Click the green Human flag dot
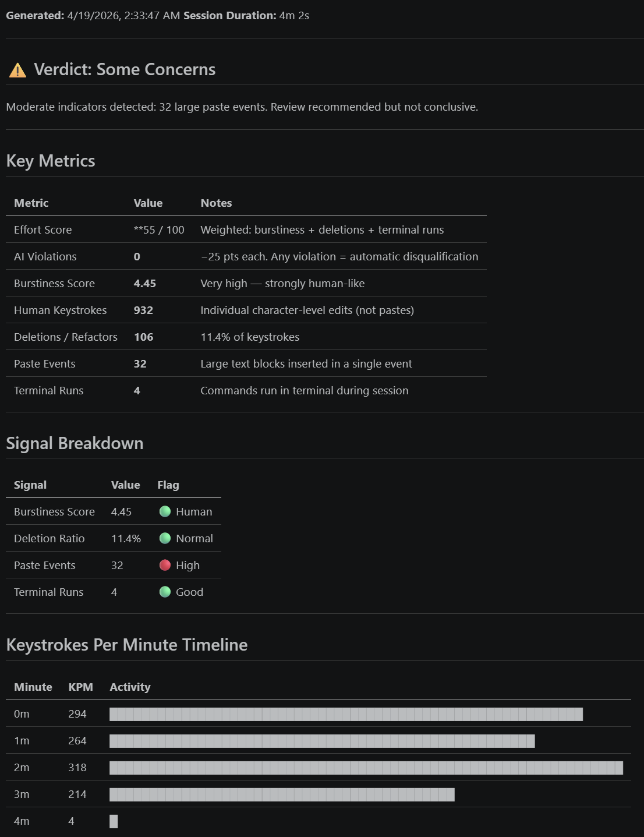The width and height of the screenshot is (644, 837). click(x=165, y=511)
